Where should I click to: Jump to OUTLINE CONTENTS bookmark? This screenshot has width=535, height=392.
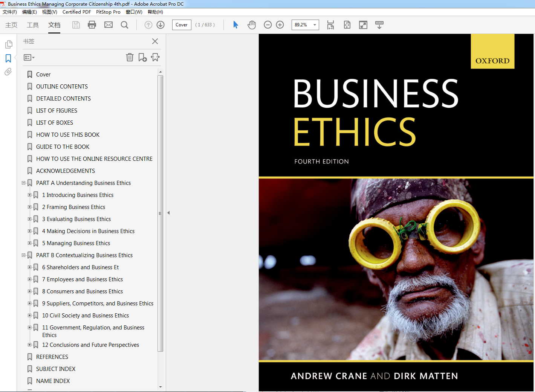62,87
